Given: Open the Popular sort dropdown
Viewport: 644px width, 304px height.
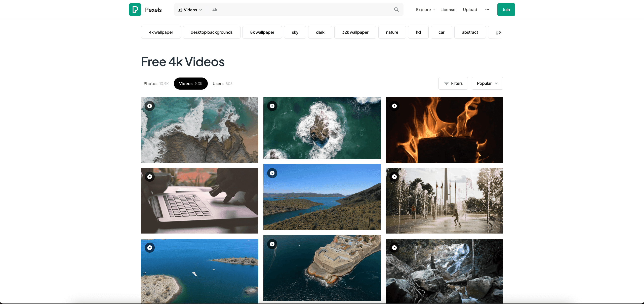Looking at the screenshot, I should pyautogui.click(x=487, y=83).
